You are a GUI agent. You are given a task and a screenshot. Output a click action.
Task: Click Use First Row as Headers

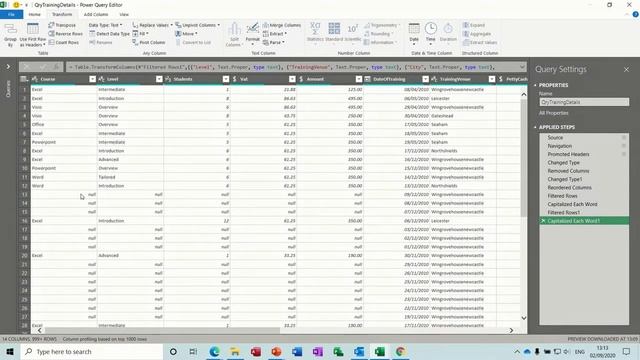tap(33, 35)
